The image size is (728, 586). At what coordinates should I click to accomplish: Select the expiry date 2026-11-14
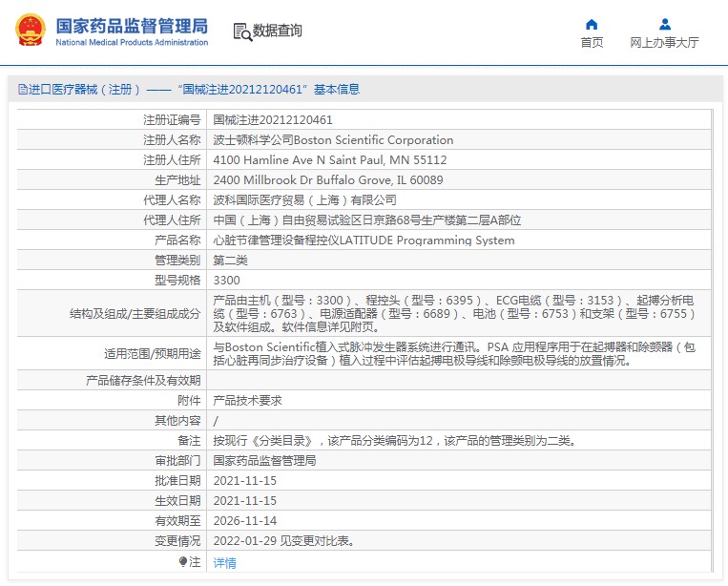point(244,520)
